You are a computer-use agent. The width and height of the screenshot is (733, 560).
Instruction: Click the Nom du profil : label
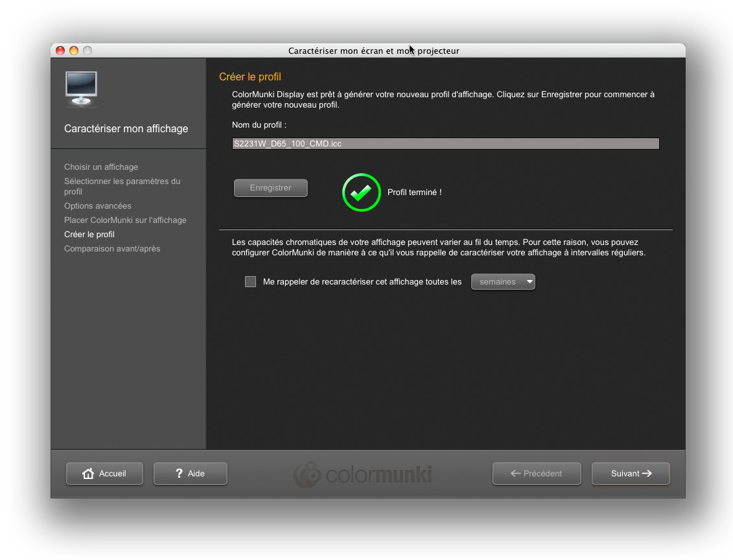pos(259,125)
